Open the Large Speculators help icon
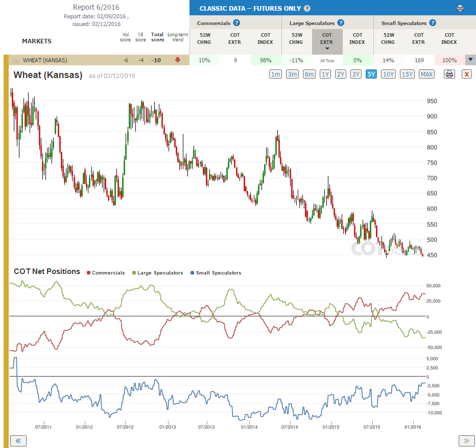Viewport: 476px width, 448px height. tap(341, 23)
